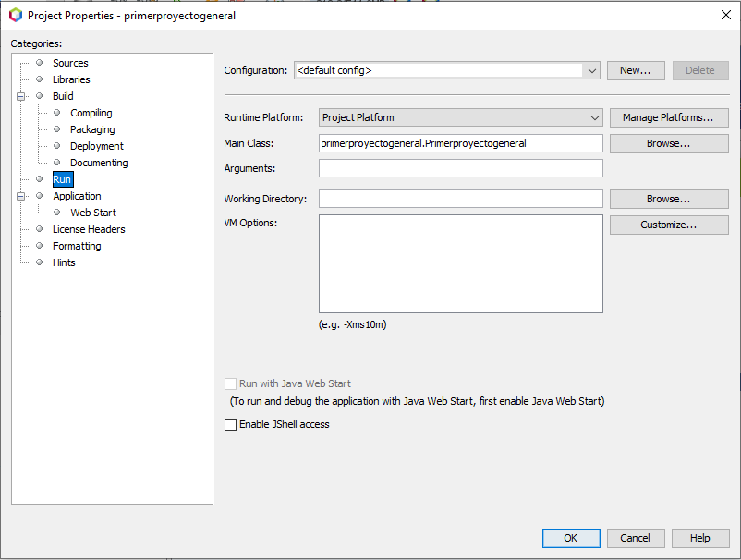Browse for the Main Class
This screenshot has width=741, height=560.
pos(668,143)
